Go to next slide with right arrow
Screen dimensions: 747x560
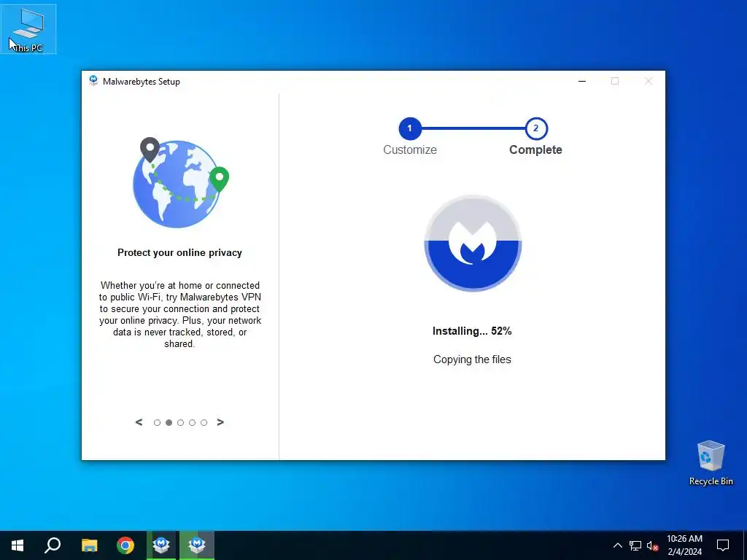point(220,422)
